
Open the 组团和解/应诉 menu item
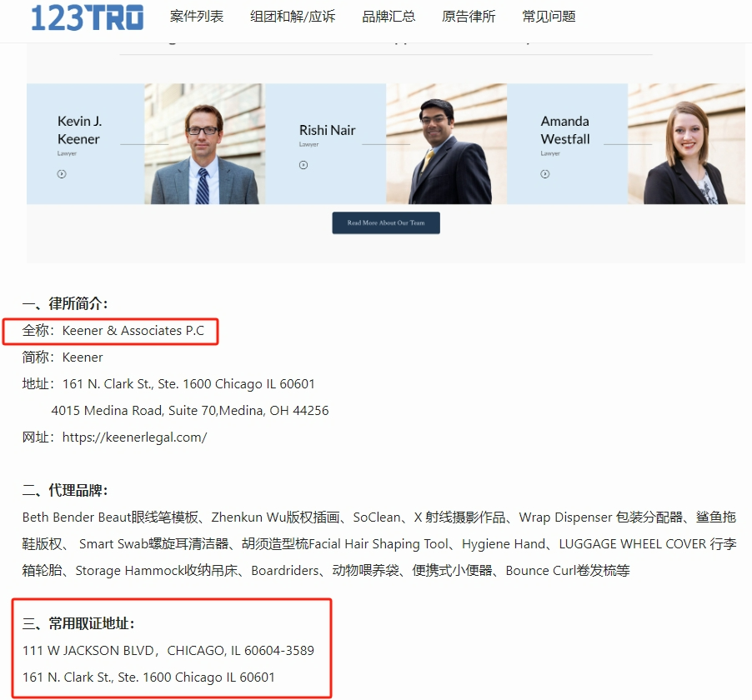coord(293,17)
